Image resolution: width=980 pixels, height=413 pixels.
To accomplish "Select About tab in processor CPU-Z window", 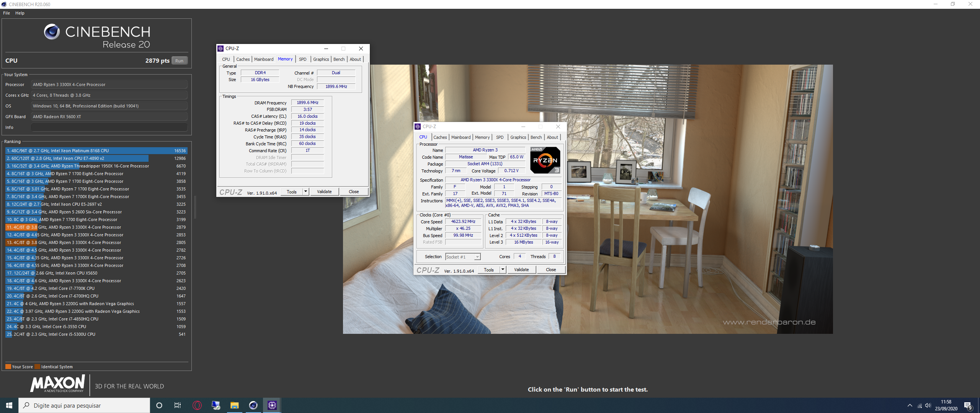I will 552,137.
